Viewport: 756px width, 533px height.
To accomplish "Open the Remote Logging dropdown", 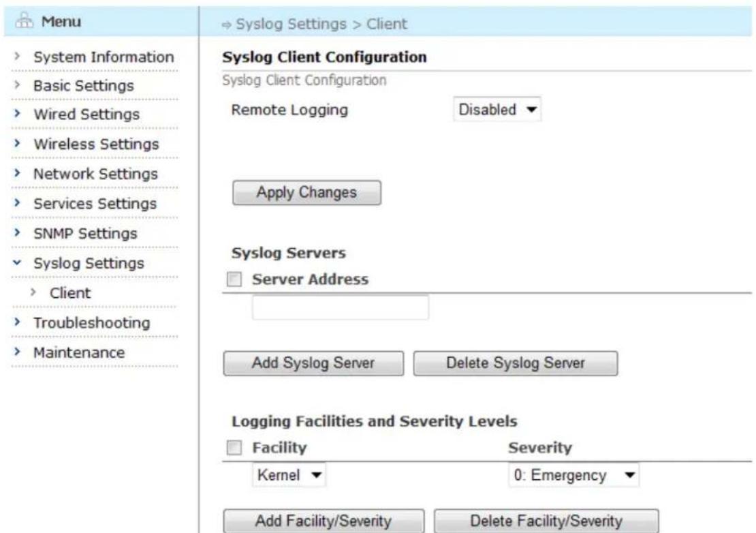I will coord(497,110).
